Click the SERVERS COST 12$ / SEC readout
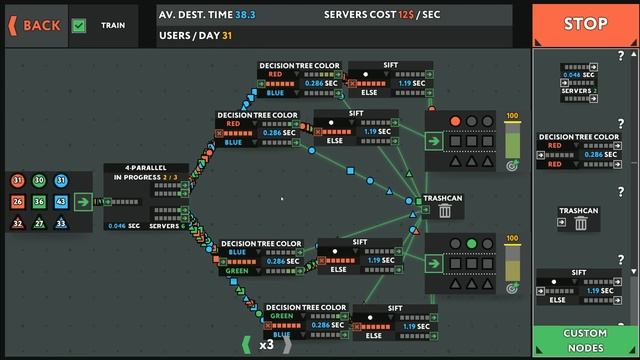Viewport: 640px width, 360px height. [382, 15]
